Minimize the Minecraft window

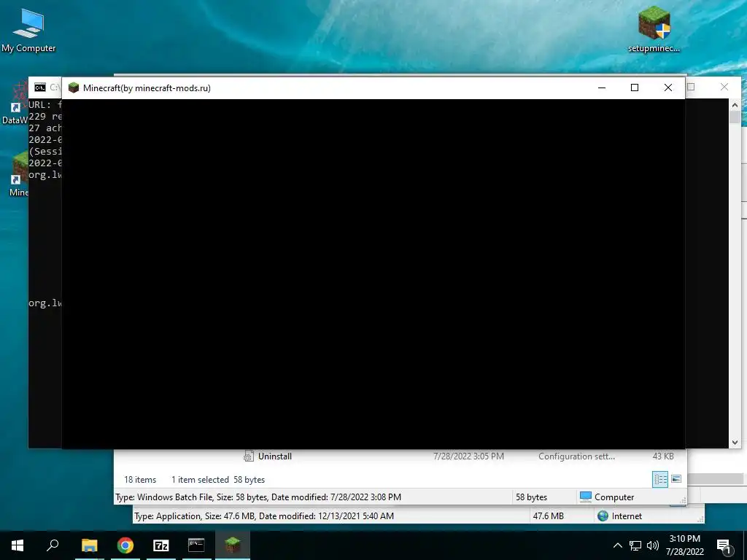tap(602, 87)
